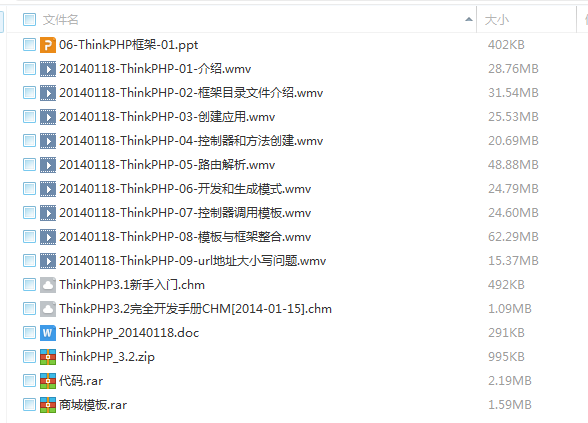Tick the select-all checkbox beside 文件名
Viewport: 588px width, 423px height.
pyautogui.click(x=29, y=20)
